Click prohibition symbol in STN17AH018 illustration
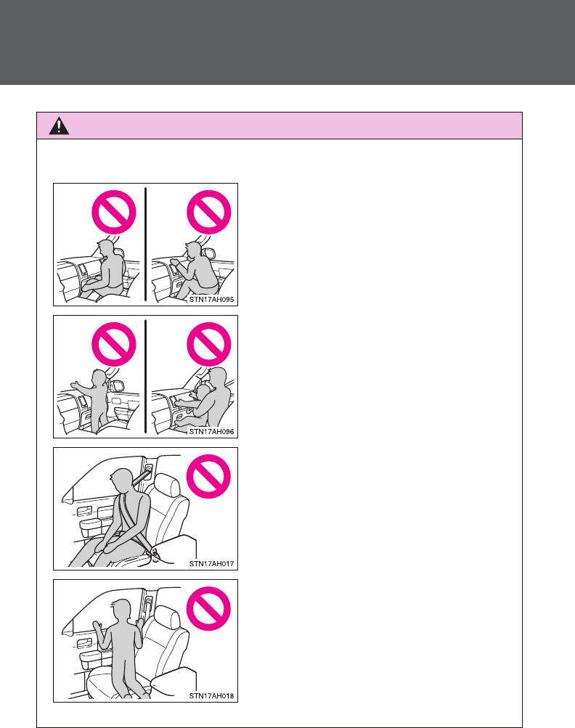575x728 pixels. [x=208, y=609]
